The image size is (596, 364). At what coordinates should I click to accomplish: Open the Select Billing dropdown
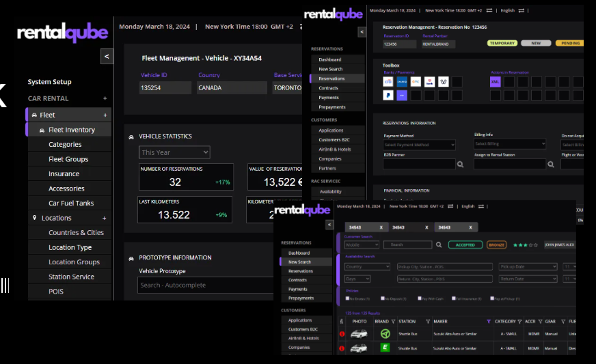[510, 143]
